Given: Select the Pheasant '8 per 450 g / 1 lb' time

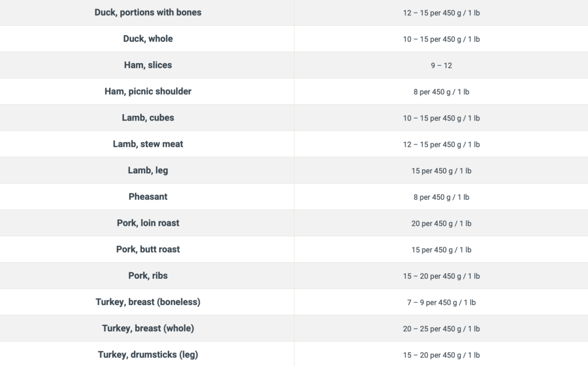Looking at the screenshot, I should click(x=442, y=197).
